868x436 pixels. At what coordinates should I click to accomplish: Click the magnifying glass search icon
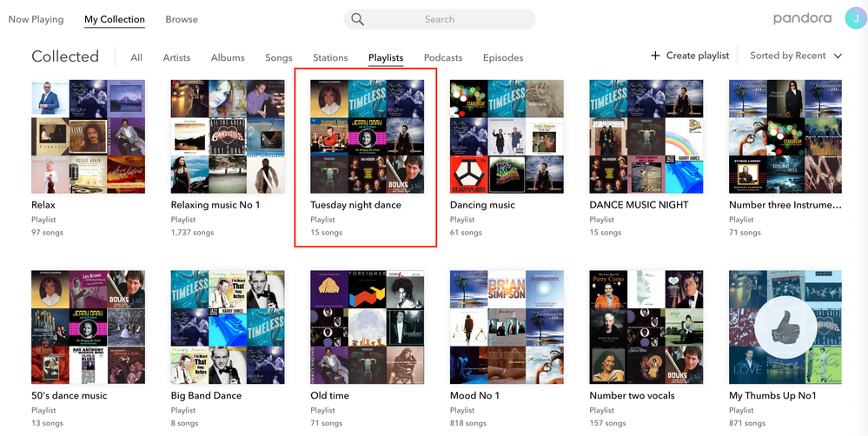tap(357, 19)
